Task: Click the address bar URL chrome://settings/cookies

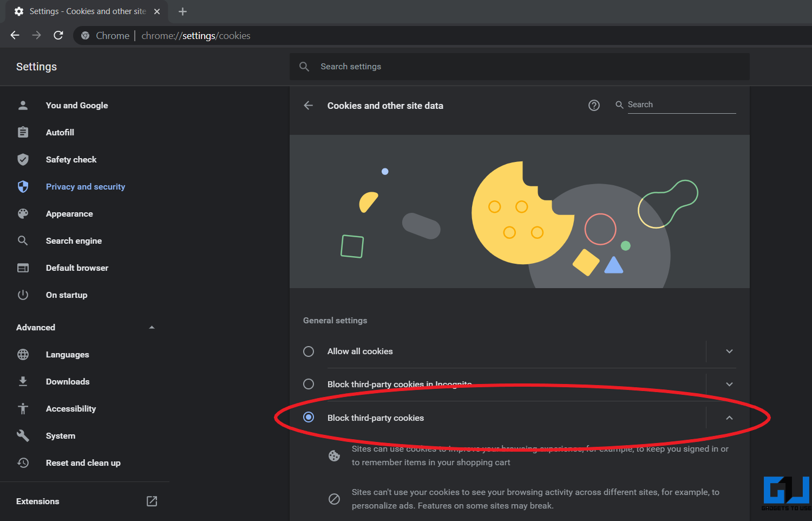Action: pos(196,36)
